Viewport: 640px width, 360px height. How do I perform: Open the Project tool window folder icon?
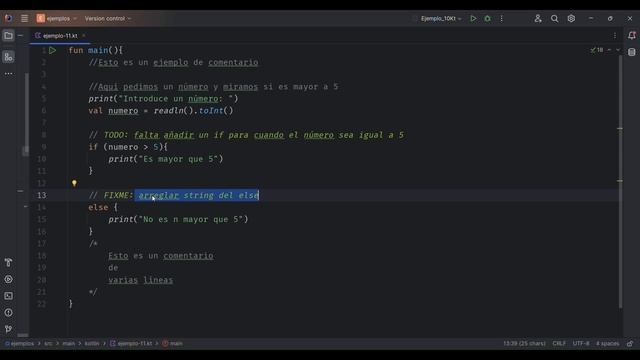tap(8, 36)
